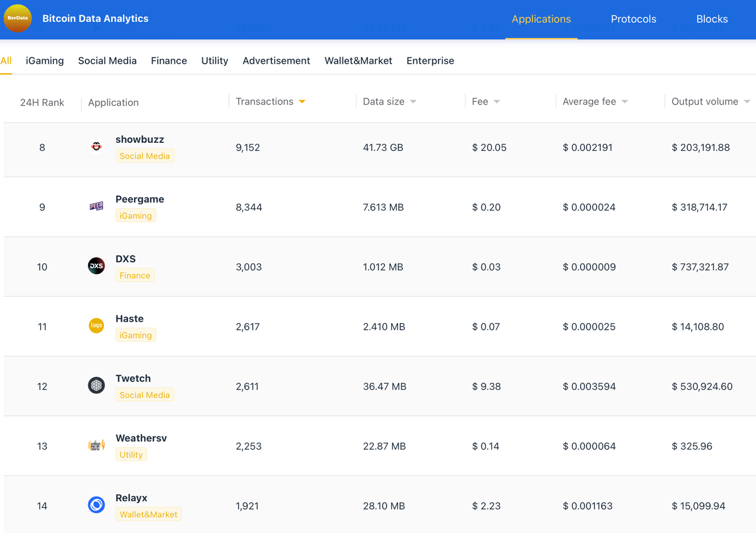Click the Application column header
Image resolution: width=756 pixels, height=533 pixels.
tap(113, 102)
